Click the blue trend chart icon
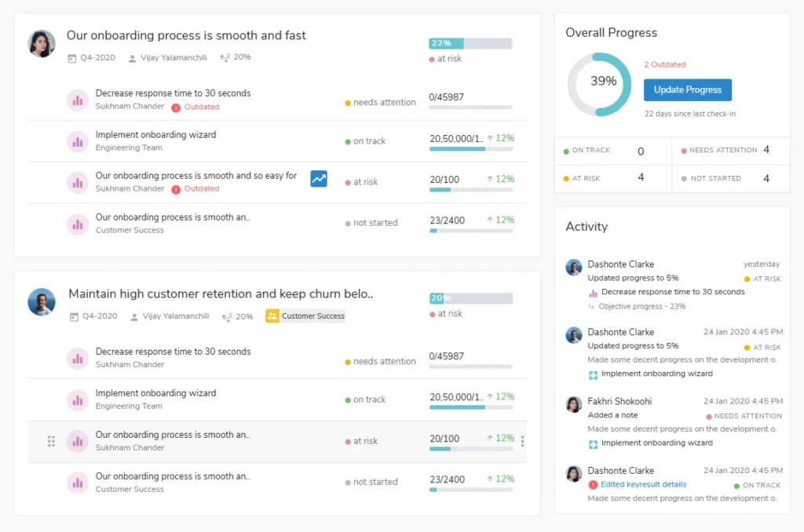Image resolution: width=804 pixels, height=532 pixels. pos(318,179)
